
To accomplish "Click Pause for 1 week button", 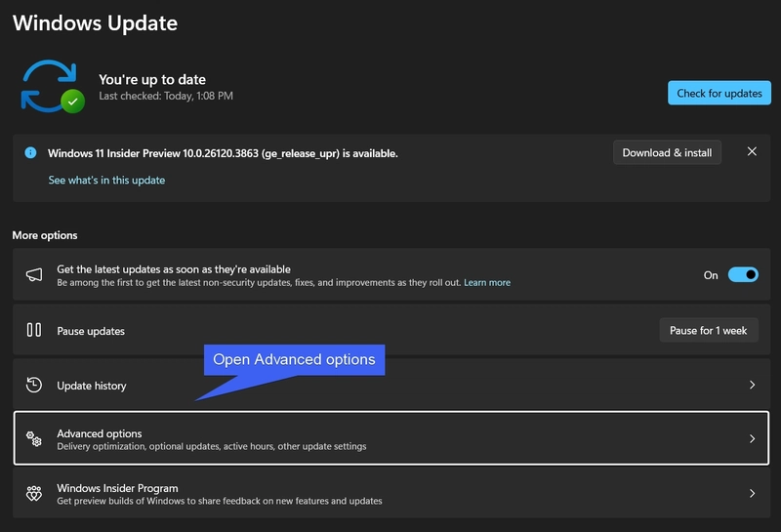I will pos(709,330).
